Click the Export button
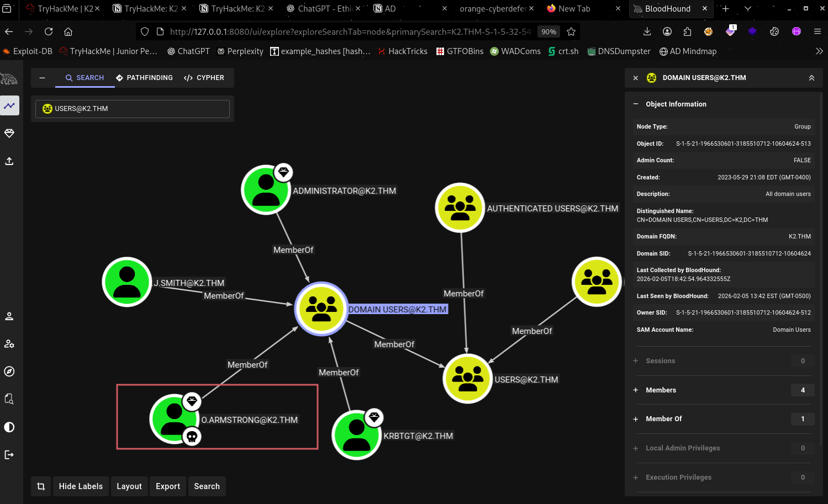828x504 pixels. (168, 486)
